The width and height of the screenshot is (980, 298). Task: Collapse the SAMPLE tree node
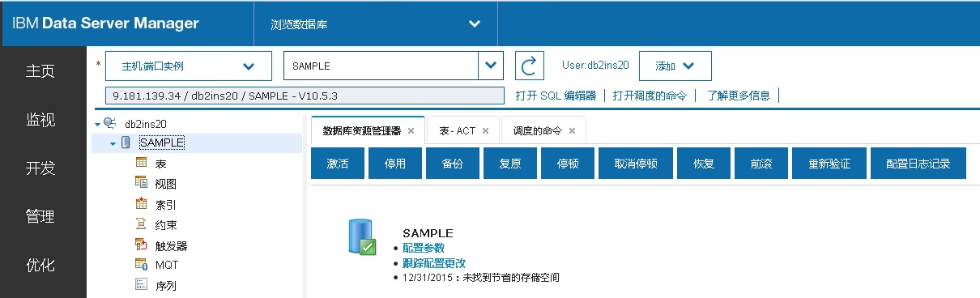[113, 143]
